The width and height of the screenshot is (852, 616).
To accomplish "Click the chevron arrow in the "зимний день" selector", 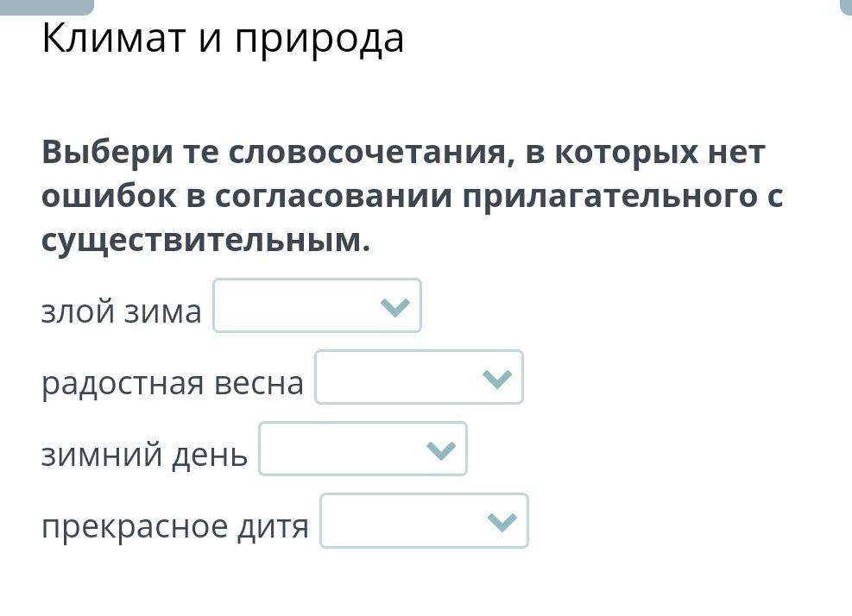I will coord(440,450).
